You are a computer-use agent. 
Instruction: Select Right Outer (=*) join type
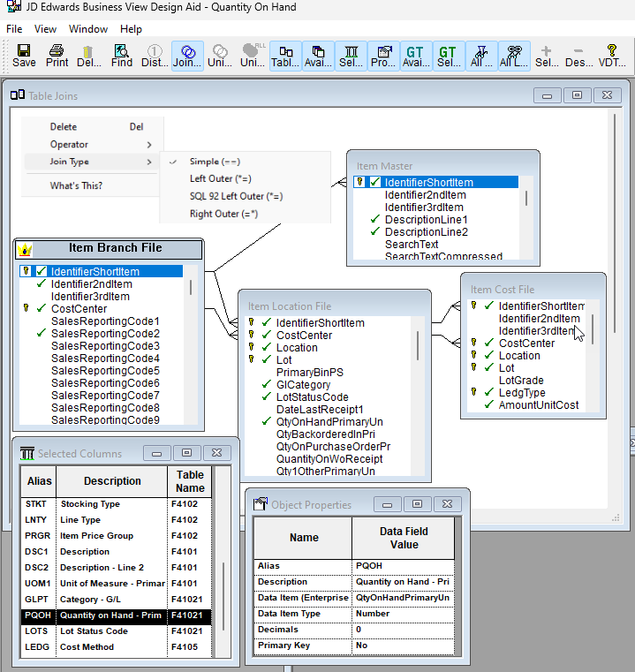pos(245,214)
